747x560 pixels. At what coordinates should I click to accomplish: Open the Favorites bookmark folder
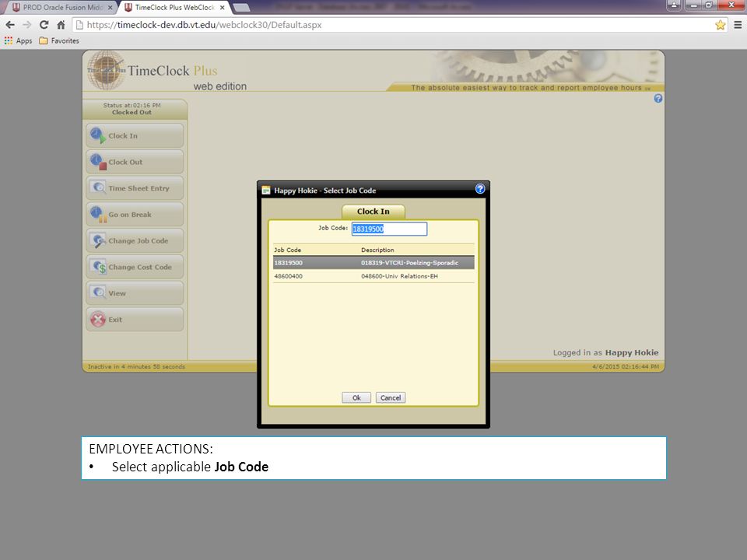click(x=59, y=41)
